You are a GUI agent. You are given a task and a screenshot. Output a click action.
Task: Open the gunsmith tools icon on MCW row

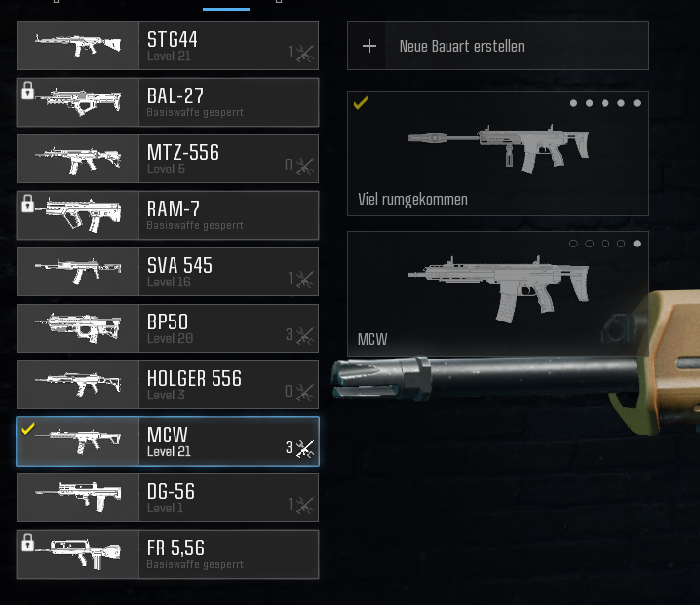click(x=305, y=448)
